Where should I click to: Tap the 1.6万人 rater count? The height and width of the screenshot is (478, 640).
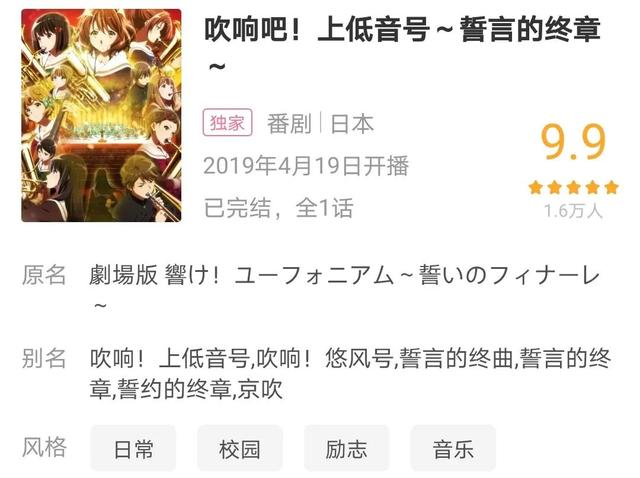[573, 211]
